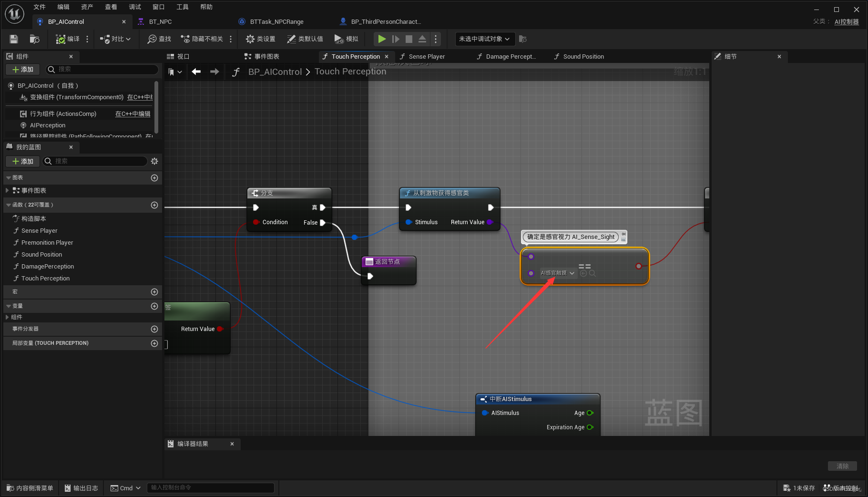Click the 清除 clear button

point(842,466)
